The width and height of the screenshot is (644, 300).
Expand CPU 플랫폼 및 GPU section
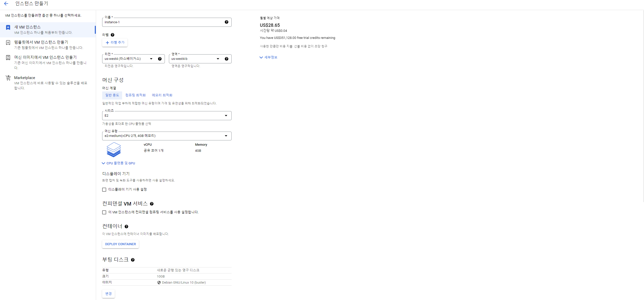118,163
